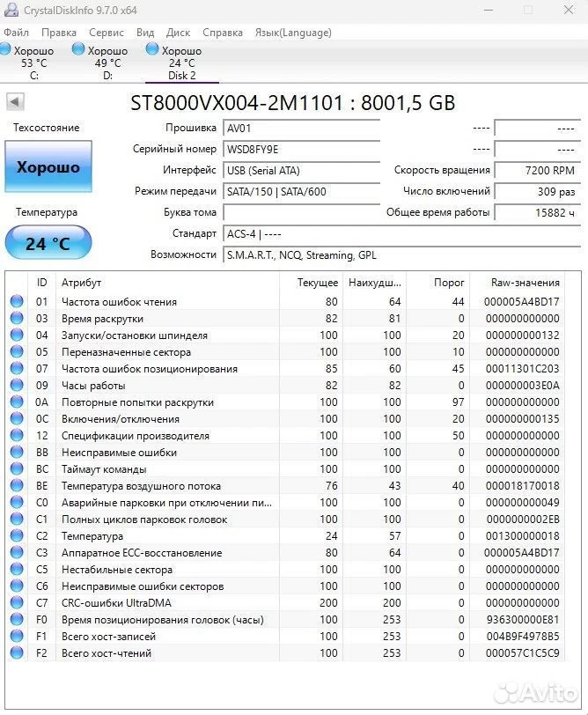Select the Переназначенные сектора attribute text
The image size is (588, 715).
[x=126, y=352]
